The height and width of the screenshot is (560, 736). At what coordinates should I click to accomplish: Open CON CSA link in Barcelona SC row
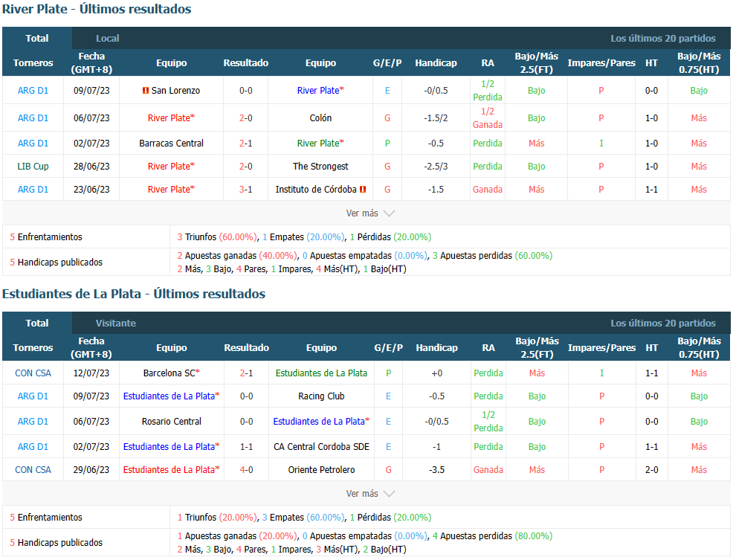(x=33, y=373)
